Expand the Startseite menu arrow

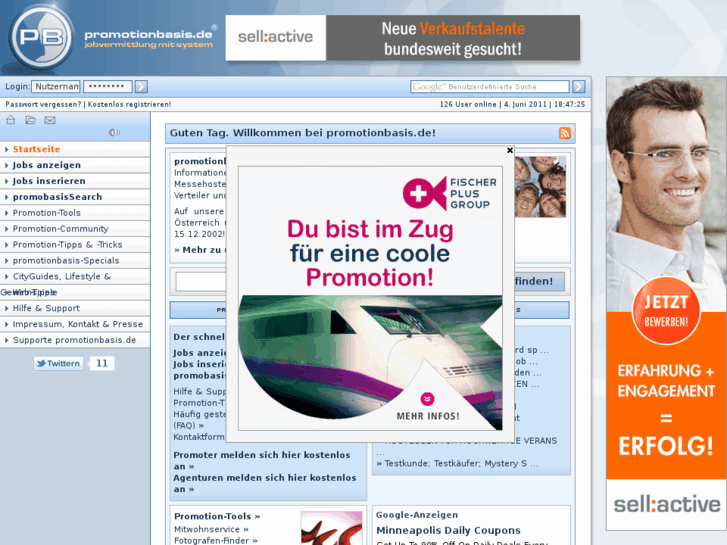click(6, 149)
